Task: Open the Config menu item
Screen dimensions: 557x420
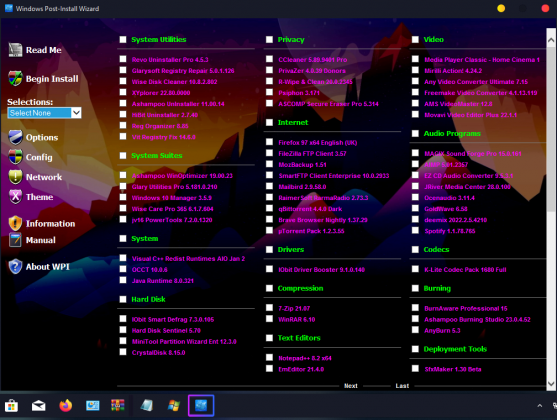Action: pos(39,157)
